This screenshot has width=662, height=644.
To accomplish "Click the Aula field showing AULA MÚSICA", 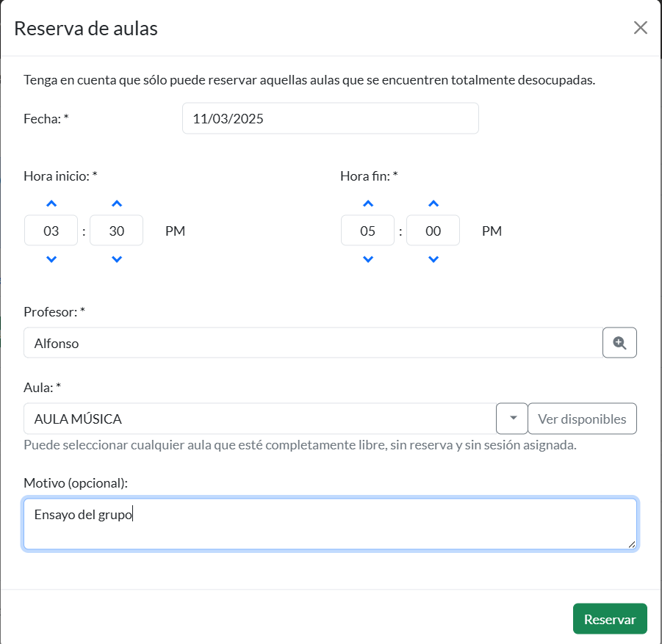I will tap(260, 419).
